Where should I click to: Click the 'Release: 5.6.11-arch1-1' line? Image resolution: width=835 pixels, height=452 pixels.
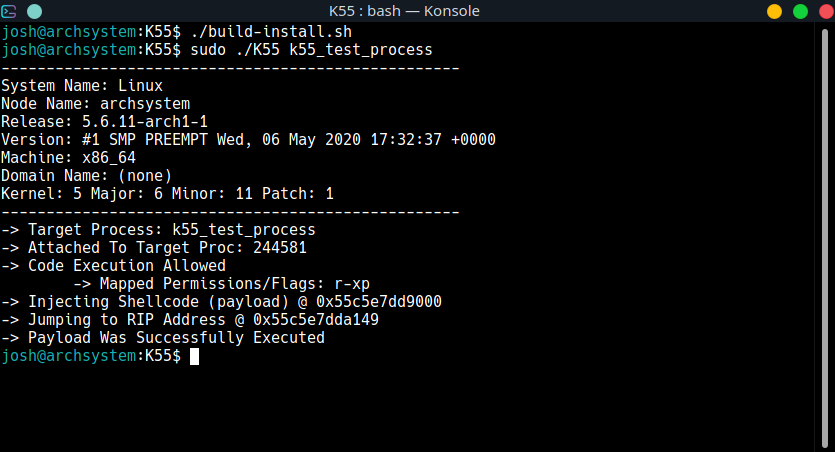coord(104,122)
